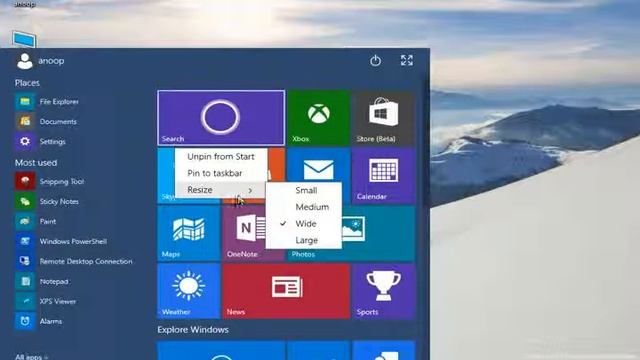Choose Unpin from Start
Viewport: 640px width, 360px height.
(x=221, y=157)
